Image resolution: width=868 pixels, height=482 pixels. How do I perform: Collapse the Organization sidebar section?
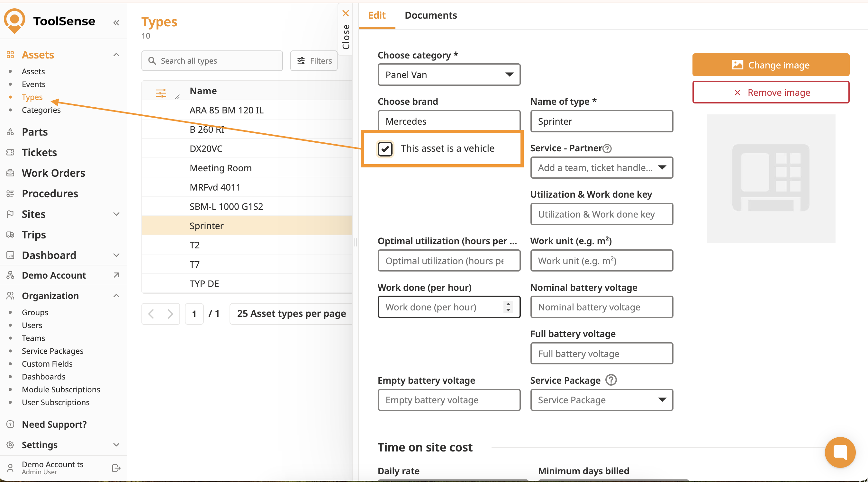pyautogui.click(x=116, y=296)
